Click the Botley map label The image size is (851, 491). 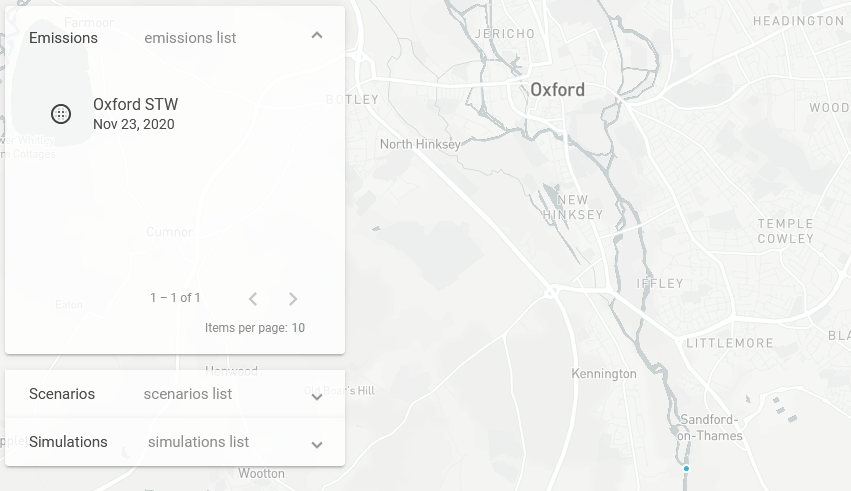click(x=352, y=100)
